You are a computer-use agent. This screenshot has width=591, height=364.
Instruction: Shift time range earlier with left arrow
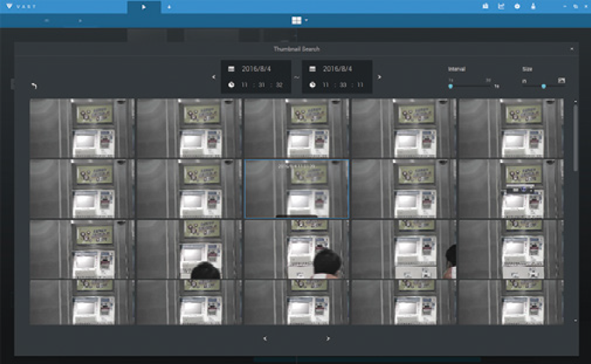pos(214,77)
